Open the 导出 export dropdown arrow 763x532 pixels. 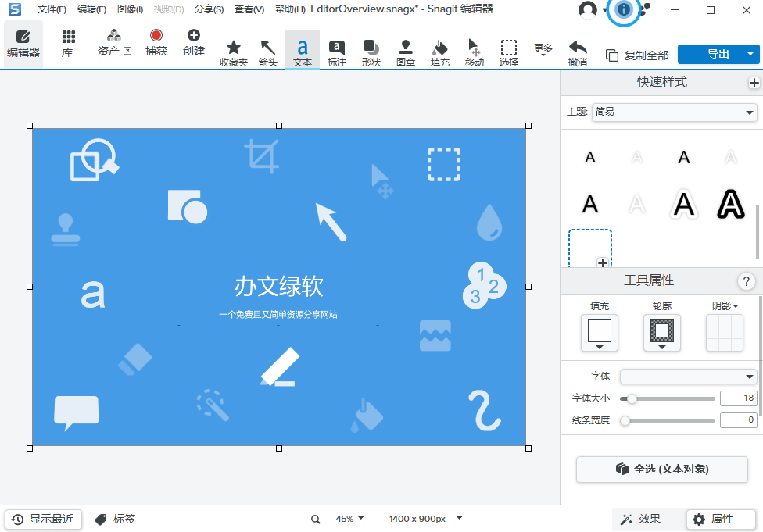click(x=750, y=55)
